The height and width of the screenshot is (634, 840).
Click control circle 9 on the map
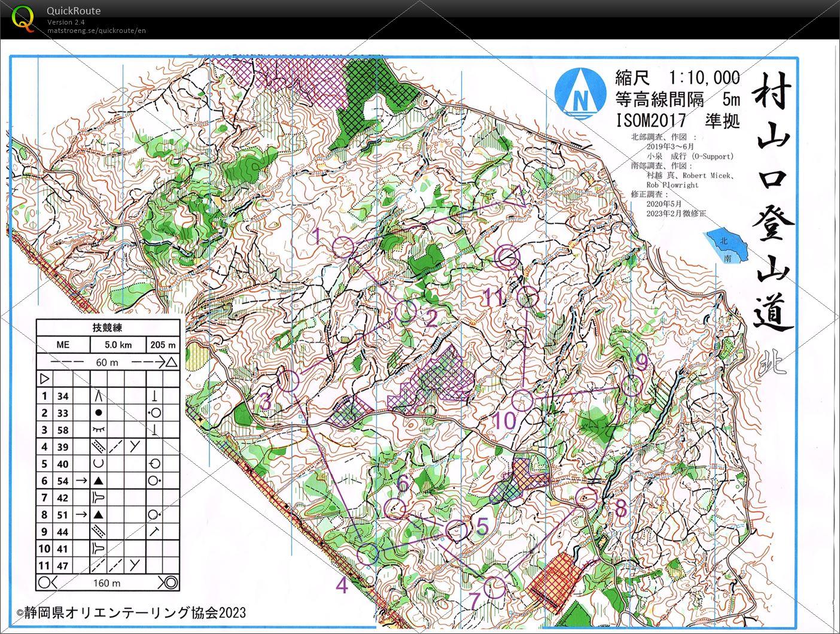tap(630, 386)
